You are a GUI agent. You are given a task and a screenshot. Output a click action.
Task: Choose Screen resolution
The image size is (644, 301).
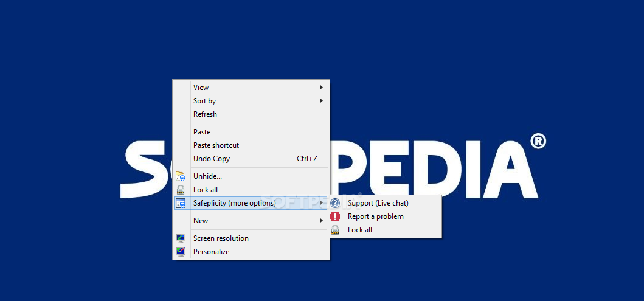point(251,238)
